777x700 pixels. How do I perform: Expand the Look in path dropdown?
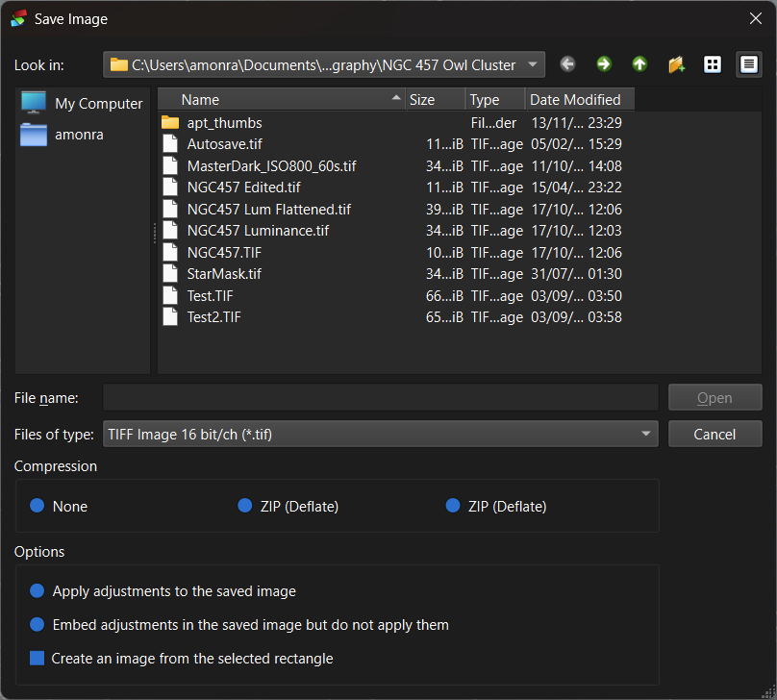[x=533, y=64]
